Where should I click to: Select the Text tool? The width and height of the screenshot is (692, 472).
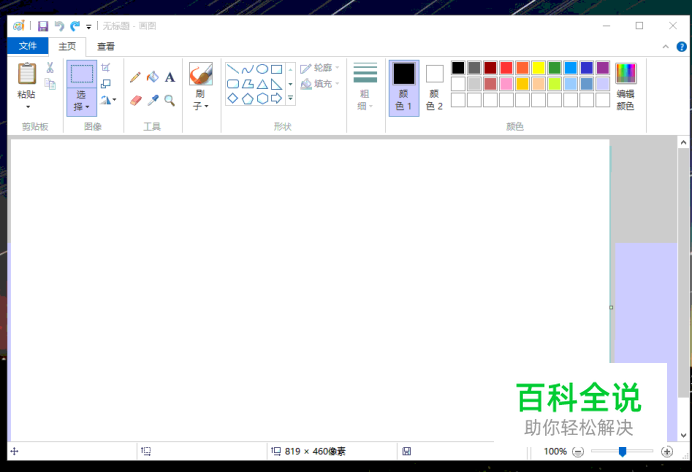(170, 78)
